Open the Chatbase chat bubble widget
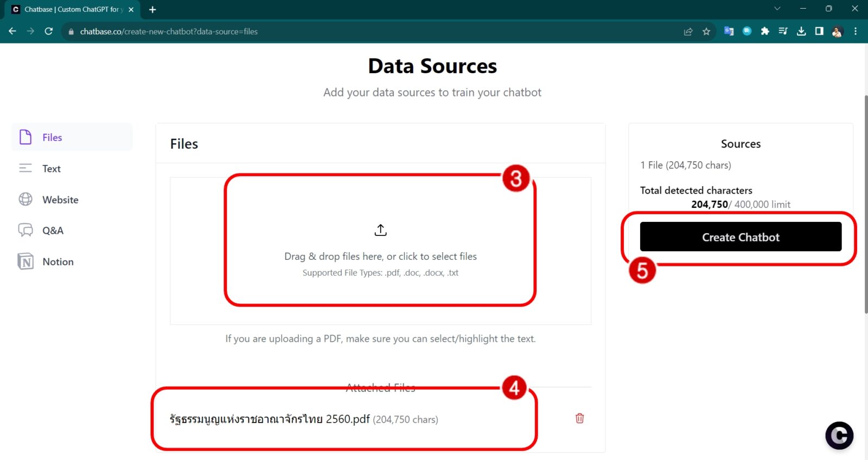The image size is (868, 460). (x=839, y=435)
